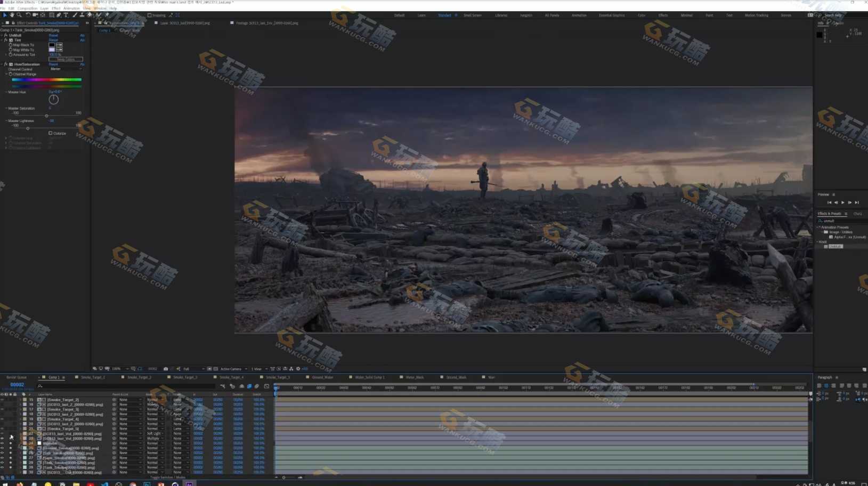Jump to first frame in Preview panel
The width and height of the screenshot is (868, 486).
point(829,203)
